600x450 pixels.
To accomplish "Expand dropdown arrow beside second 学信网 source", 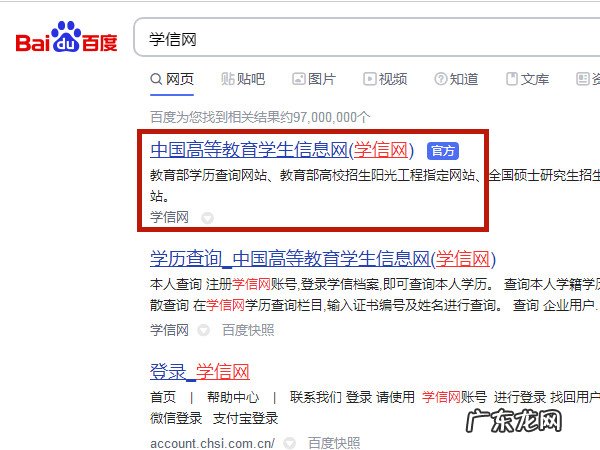I will (x=204, y=330).
